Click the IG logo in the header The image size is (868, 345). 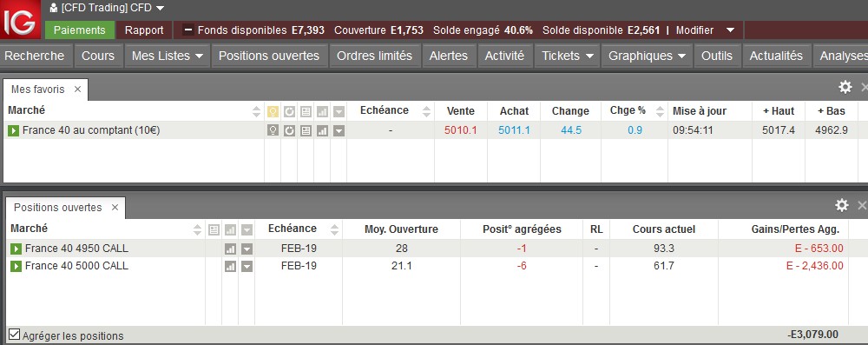coord(20,19)
